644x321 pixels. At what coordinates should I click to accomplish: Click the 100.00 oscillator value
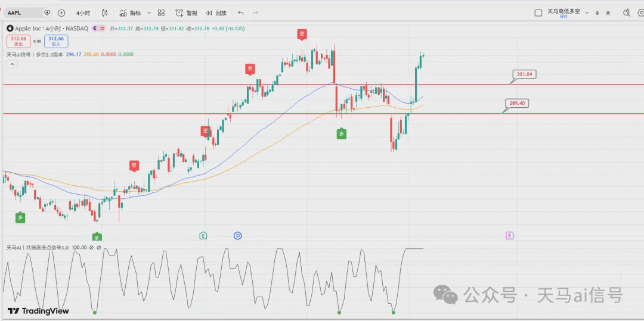79,248
